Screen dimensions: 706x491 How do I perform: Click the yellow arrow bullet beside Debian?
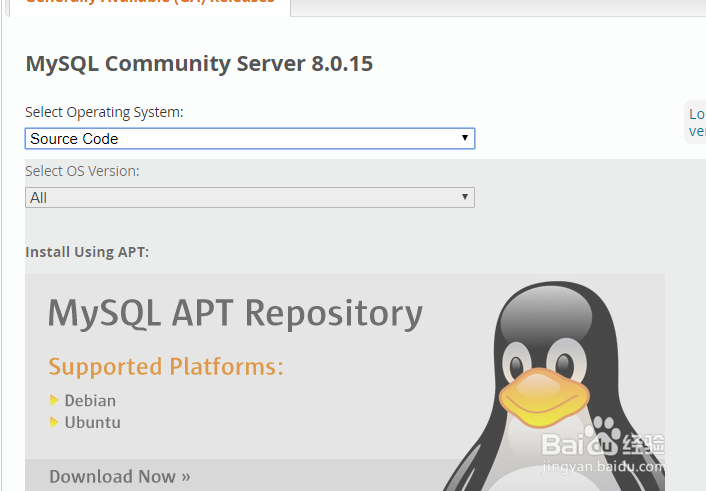tap(54, 400)
